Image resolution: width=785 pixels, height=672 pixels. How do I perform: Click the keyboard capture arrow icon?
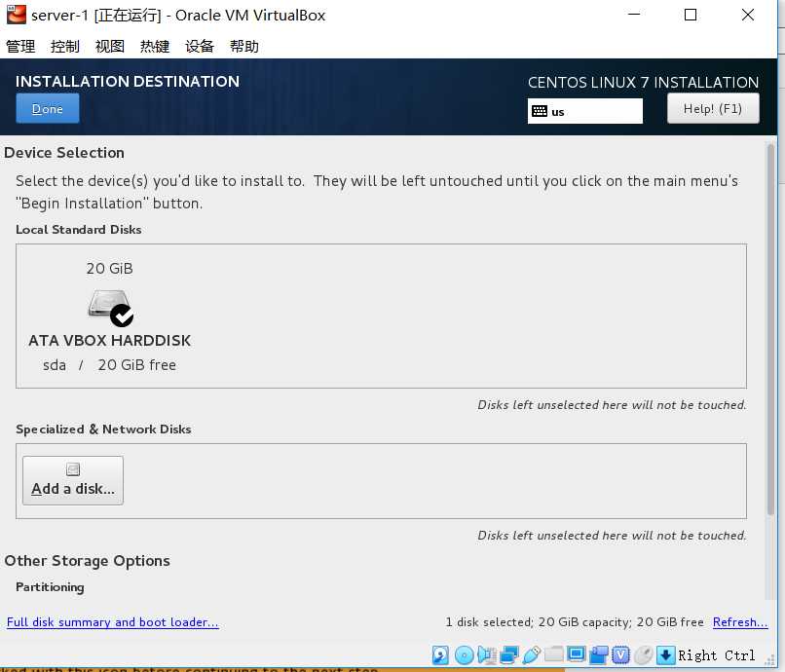[666, 654]
